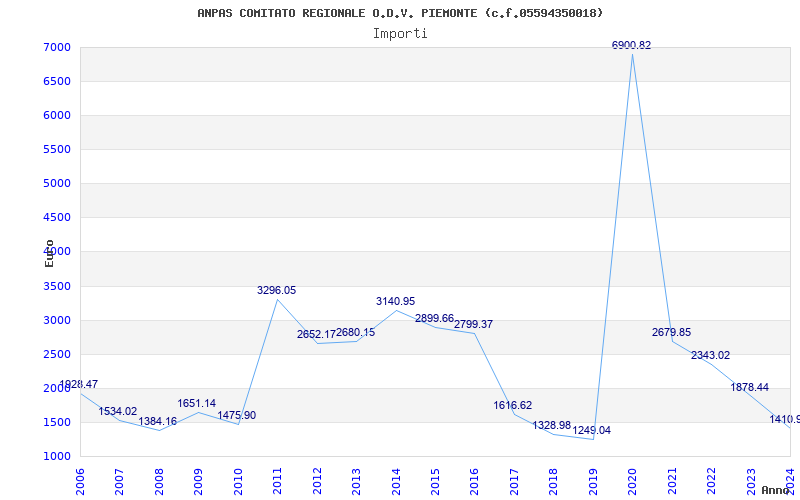800x500 pixels.
Task: Select the 2680.15 data label
Action: click(356, 333)
